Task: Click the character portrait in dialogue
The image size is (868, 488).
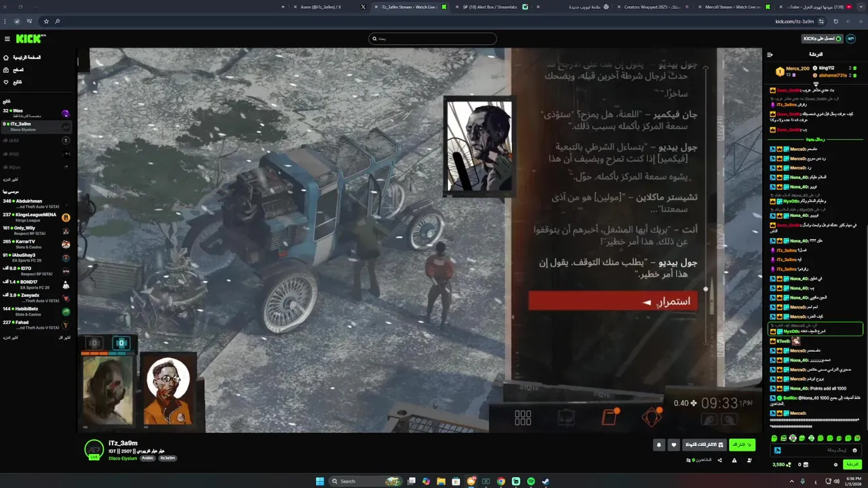Action: 479,146
